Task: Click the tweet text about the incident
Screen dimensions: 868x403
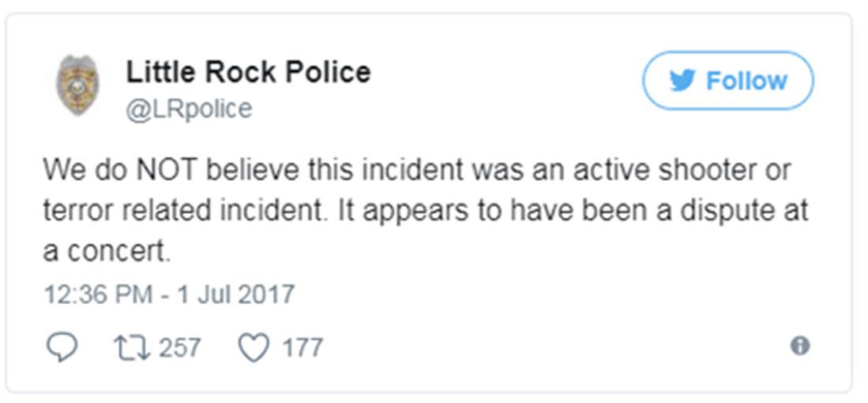Action: pyautogui.click(x=425, y=210)
